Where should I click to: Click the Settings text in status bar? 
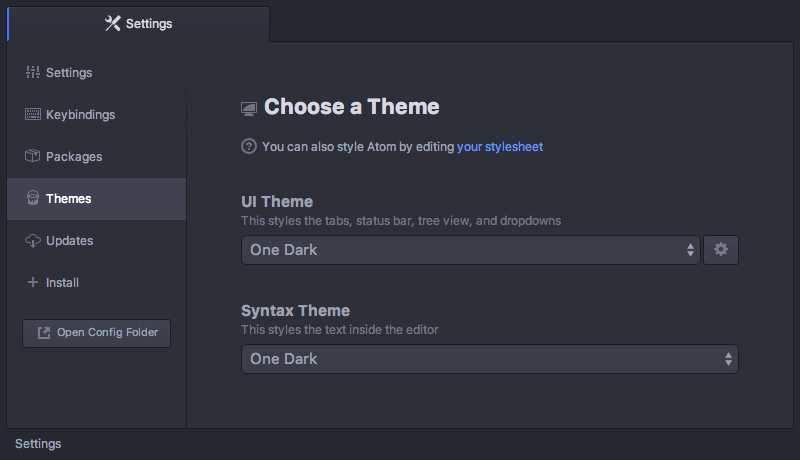coord(38,444)
